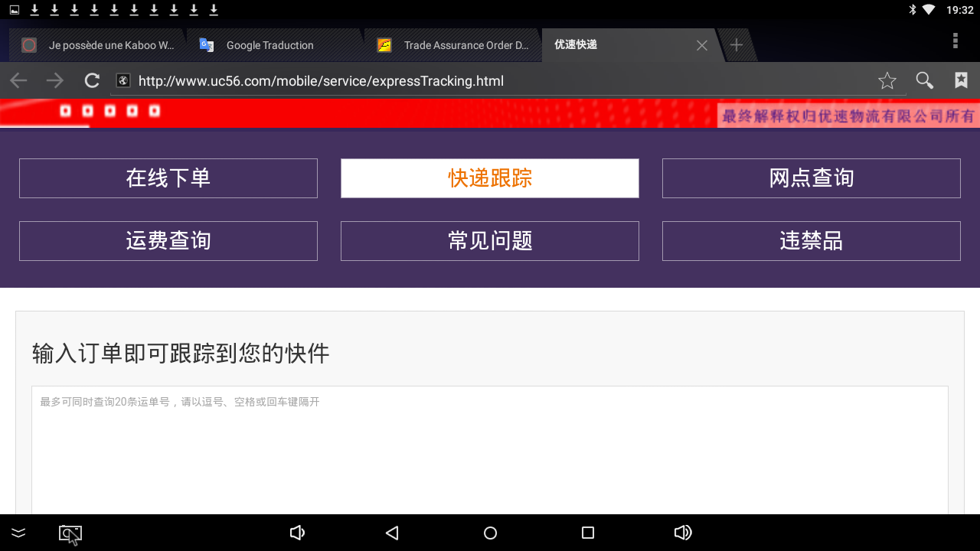Image resolution: width=980 pixels, height=551 pixels.
Task: Click the red banner text 最终解释权归优速物流有限公司所有
Action: (849, 116)
